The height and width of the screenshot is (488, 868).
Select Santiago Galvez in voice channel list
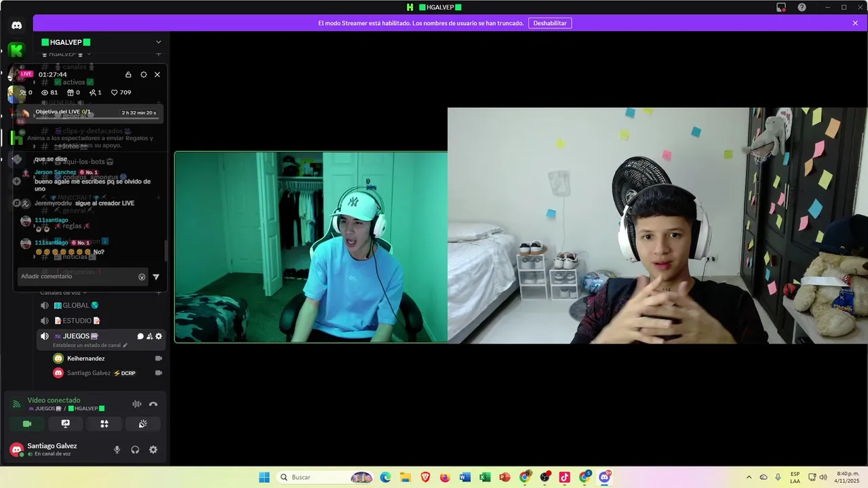coord(108,373)
